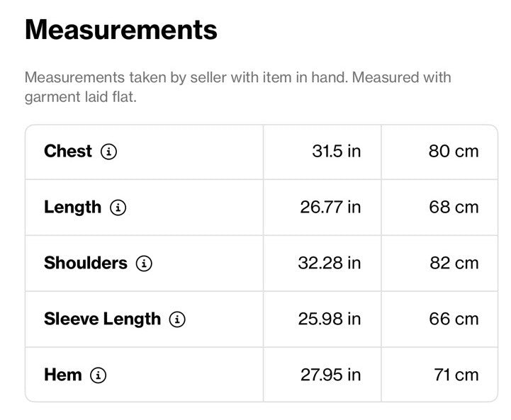
Task: Select the Shoulders row label
Action: point(86,263)
